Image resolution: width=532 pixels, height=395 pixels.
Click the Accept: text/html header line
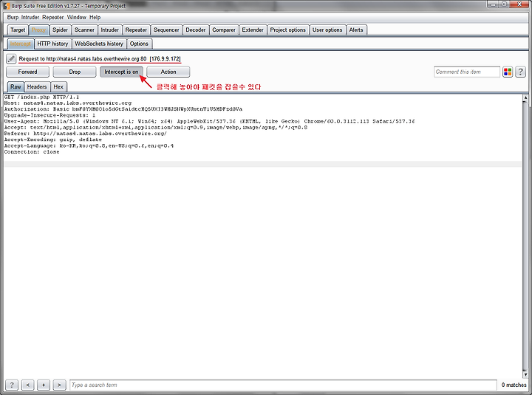[x=156, y=128]
